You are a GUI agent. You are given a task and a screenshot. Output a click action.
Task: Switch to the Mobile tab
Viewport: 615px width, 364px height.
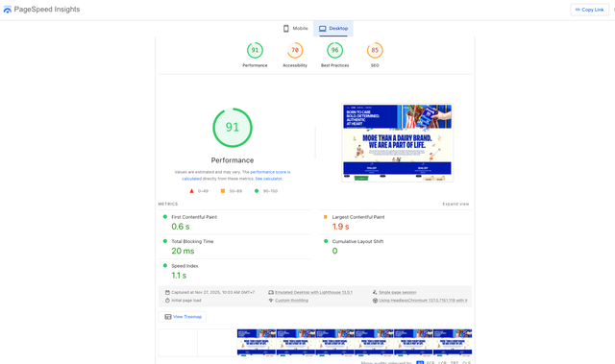[x=295, y=28]
